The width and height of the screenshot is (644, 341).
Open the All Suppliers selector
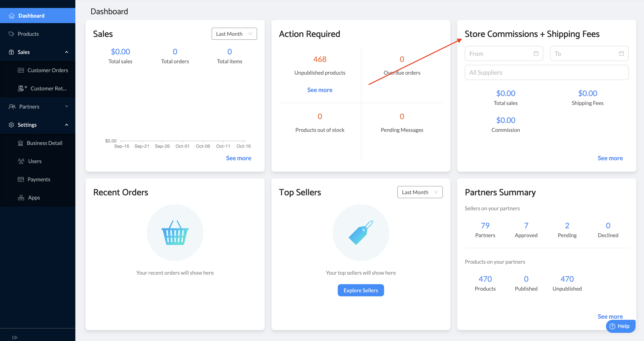click(546, 73)
